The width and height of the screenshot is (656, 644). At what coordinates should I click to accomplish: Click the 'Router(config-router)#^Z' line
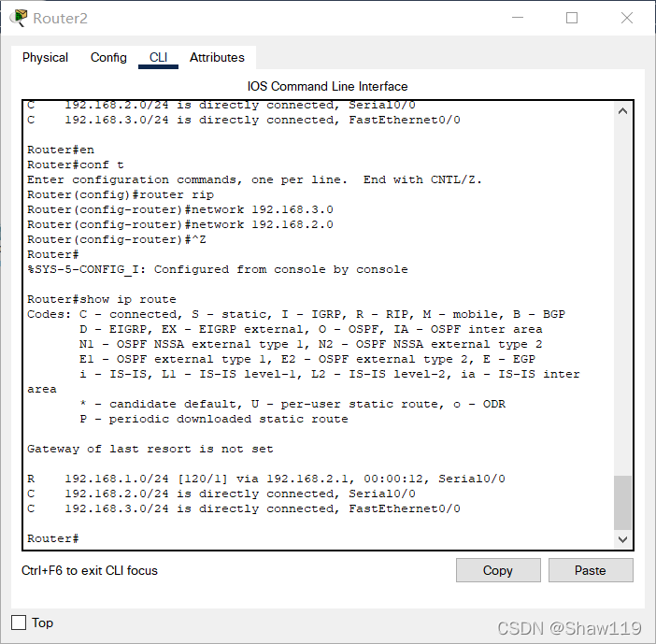click(117, 240)
